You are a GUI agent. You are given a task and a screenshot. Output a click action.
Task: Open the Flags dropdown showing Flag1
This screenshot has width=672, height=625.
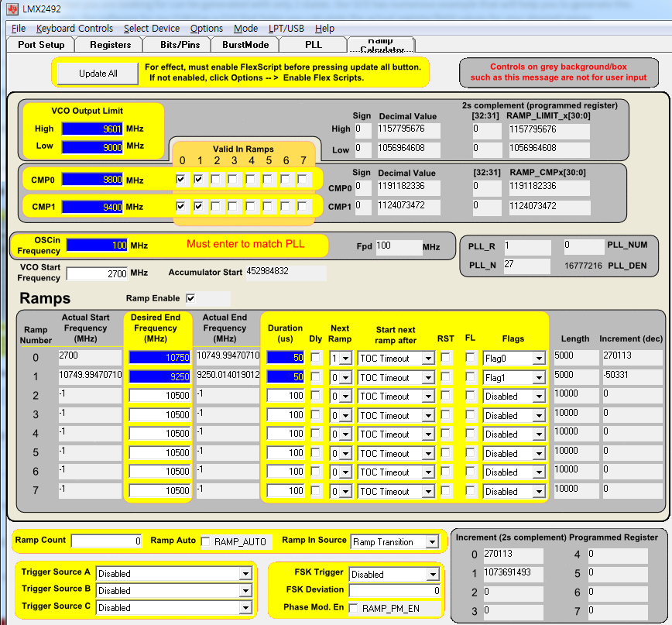(x=514, y=377)
